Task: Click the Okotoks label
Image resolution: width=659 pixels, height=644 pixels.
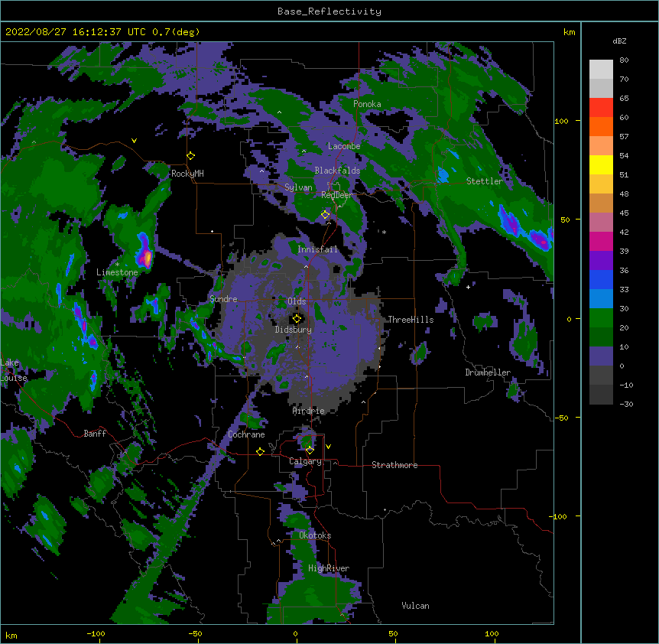Action: [315, 535]
